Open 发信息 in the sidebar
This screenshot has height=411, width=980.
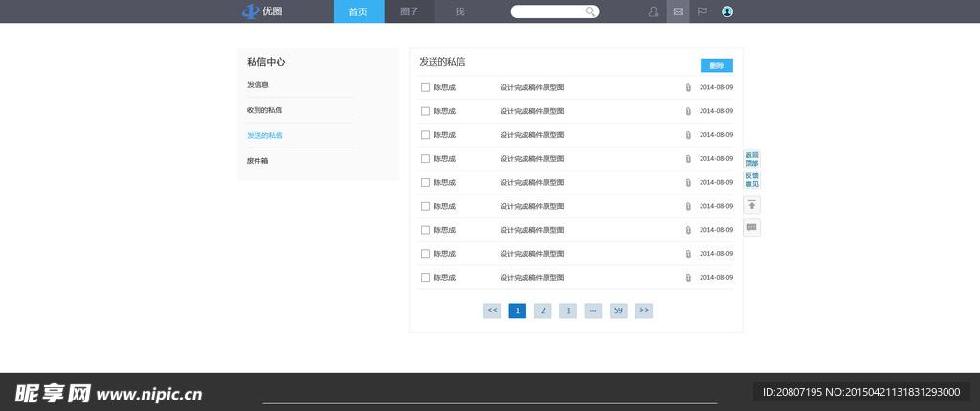click(x=257, y=85)
